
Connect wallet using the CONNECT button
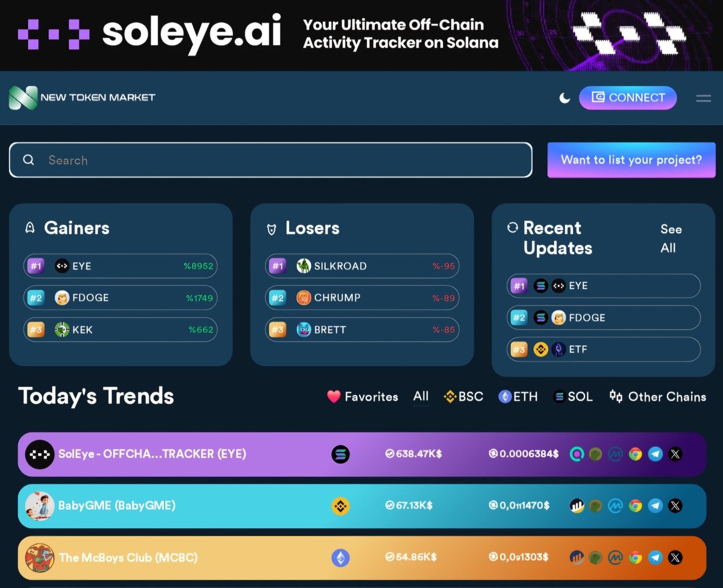628,98
